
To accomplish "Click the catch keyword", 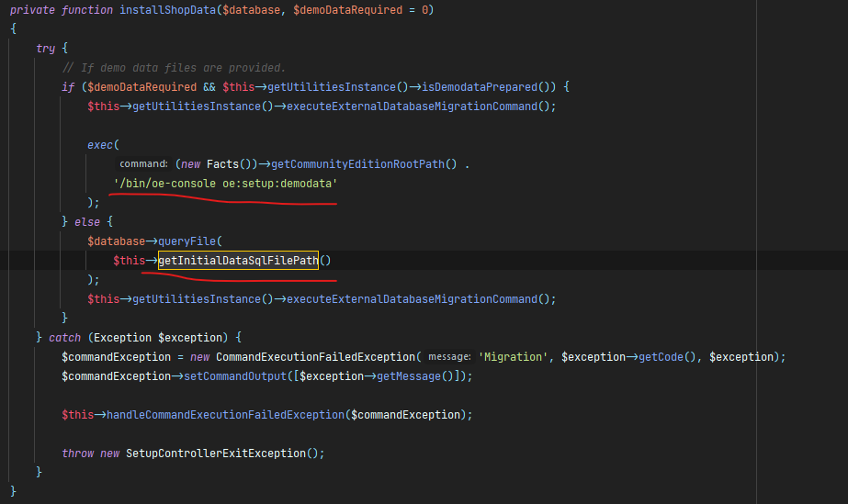I will [64, 338].
